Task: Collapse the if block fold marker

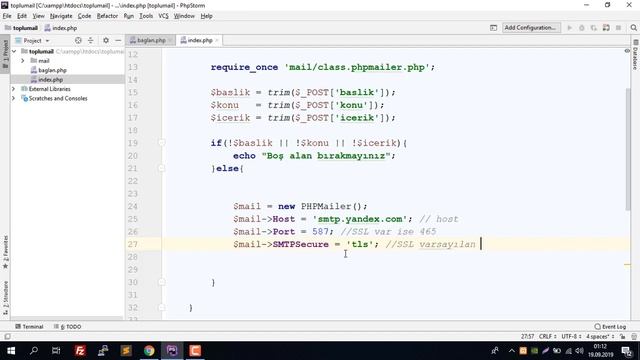Action: (162, 143)
